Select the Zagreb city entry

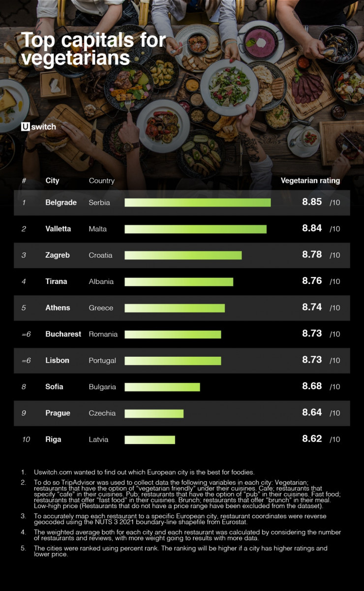click(x=58, y=255)
